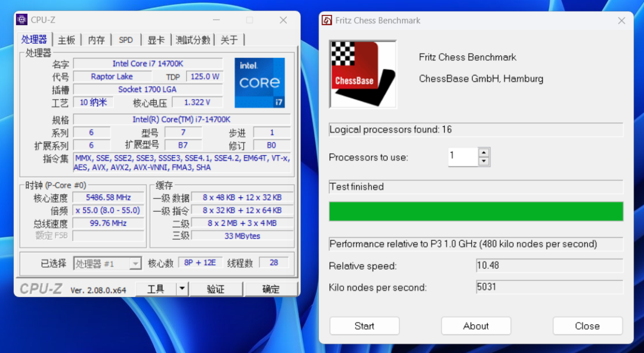Click the 工具 button in CPU-Z

pos(156,289)
